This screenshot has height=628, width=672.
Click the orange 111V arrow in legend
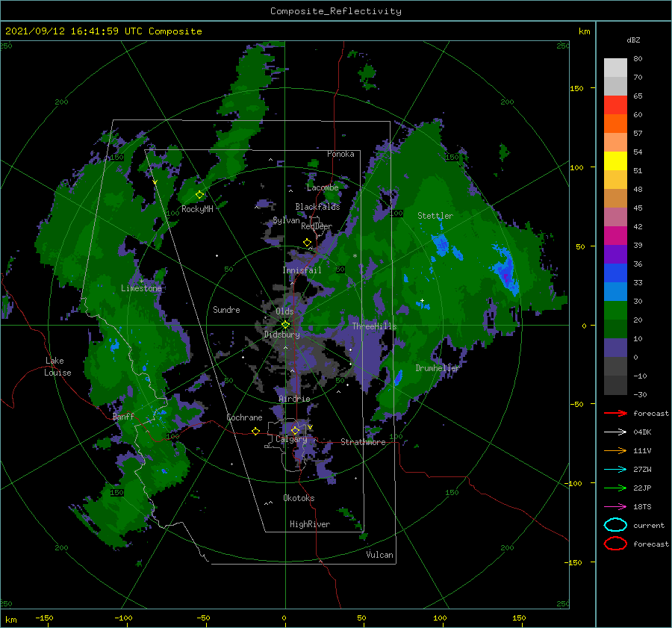pos(615,450)
